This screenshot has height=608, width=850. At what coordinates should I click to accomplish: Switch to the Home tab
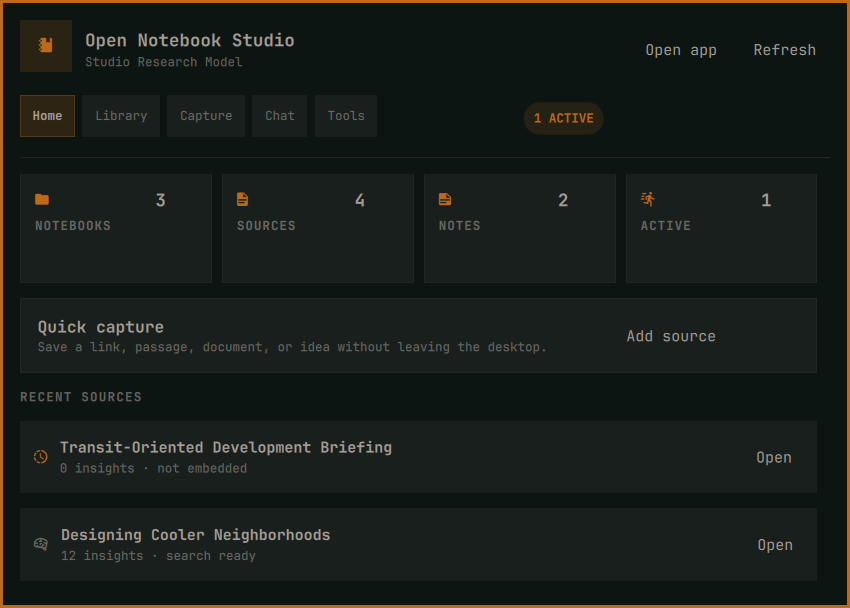click(x=47, y=116)
